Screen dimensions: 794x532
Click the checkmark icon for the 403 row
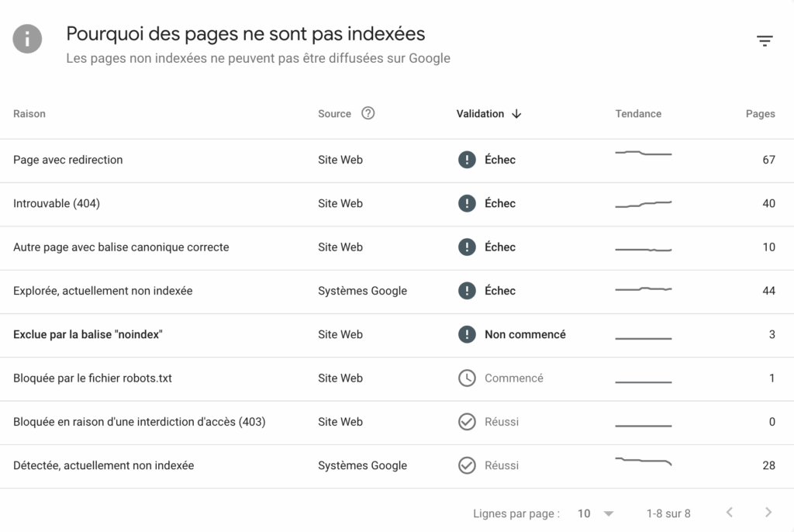[467, 422]
